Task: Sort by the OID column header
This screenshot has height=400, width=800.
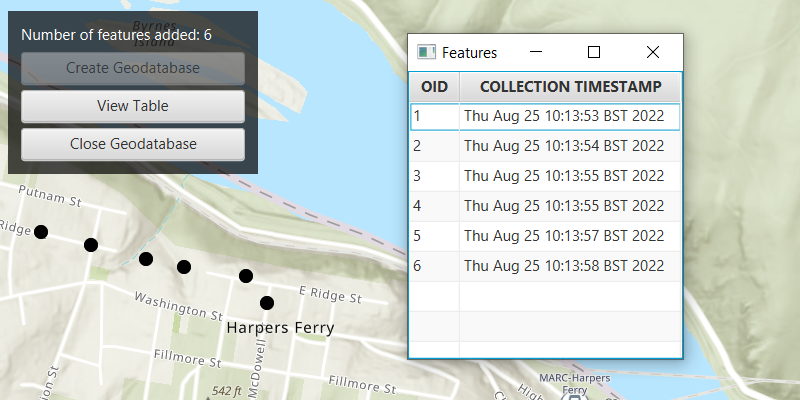Action: coord(434,87)
